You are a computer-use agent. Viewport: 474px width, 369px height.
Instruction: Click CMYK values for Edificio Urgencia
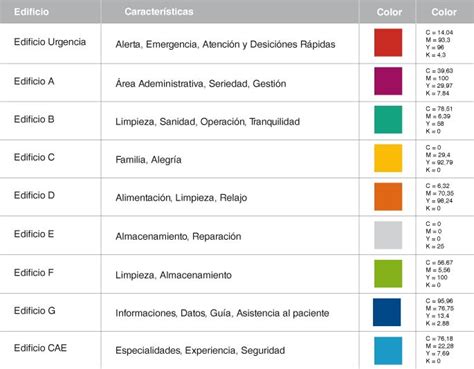point(439,43)
